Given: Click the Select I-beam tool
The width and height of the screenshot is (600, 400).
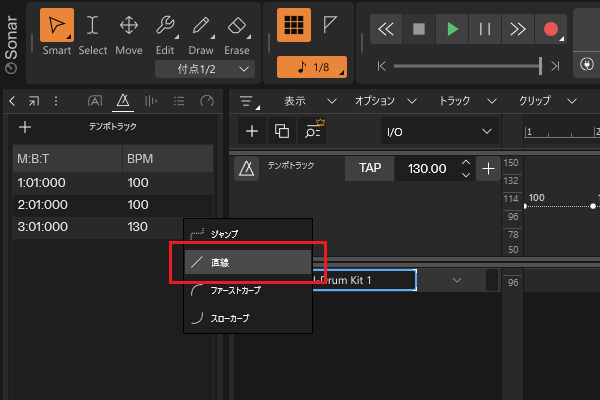Looking at the screenshot, I should point(93,32).
